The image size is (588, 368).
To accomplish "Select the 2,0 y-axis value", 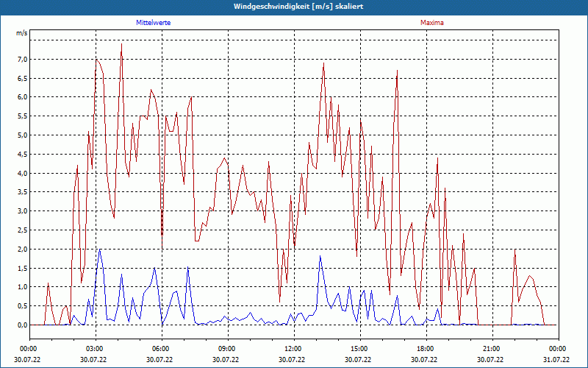I will tap(22, 249).
